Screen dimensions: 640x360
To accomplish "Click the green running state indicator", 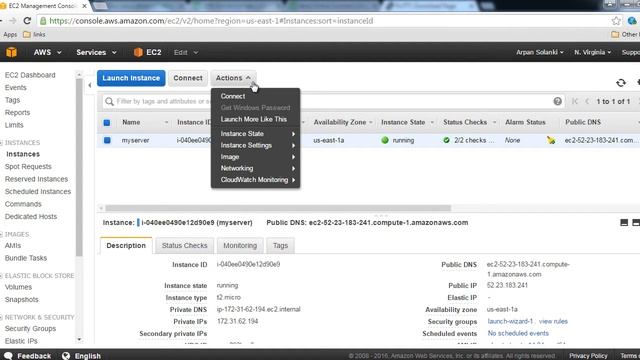I will pyautogui.click(x=385, y=140).
